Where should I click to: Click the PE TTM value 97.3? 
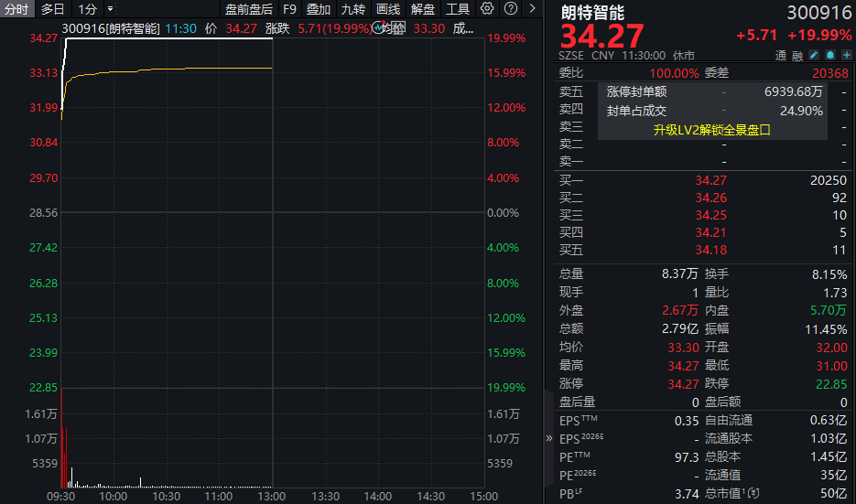(687, 457)
